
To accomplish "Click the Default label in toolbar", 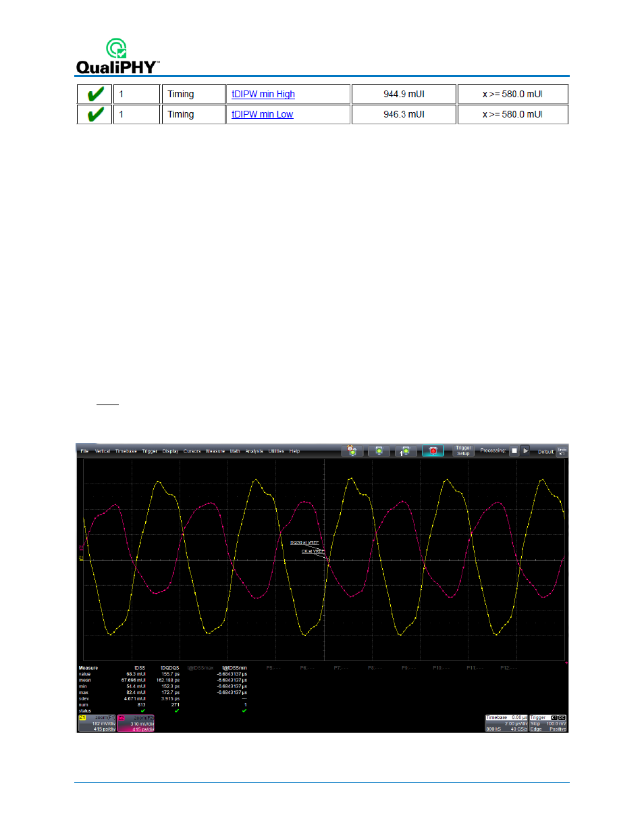I will tap(545, 452).
